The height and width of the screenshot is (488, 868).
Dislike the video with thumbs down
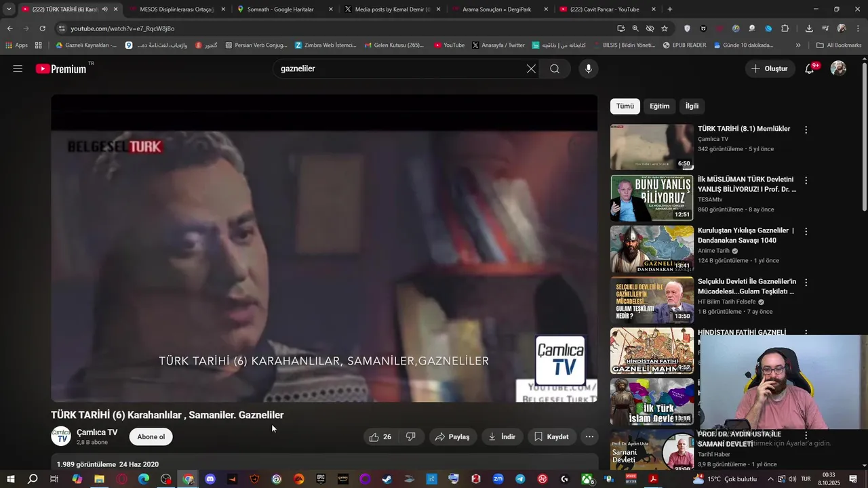coord(410,437)
